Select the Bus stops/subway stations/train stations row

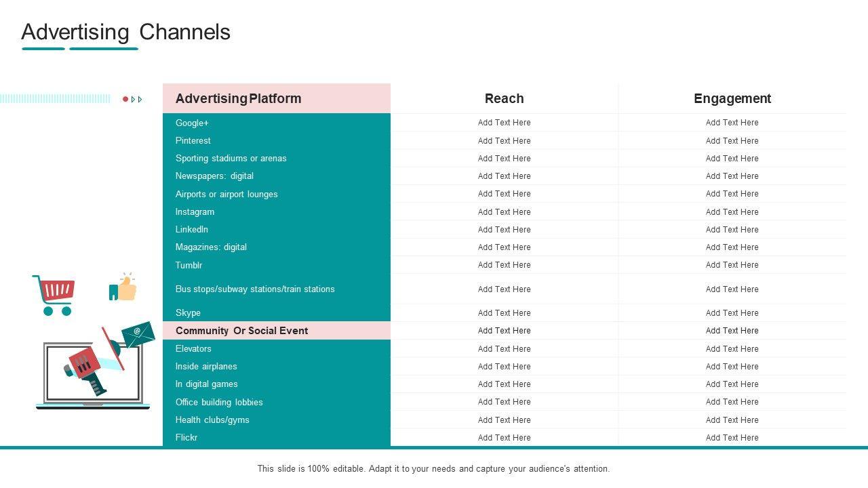coord(255,289)
